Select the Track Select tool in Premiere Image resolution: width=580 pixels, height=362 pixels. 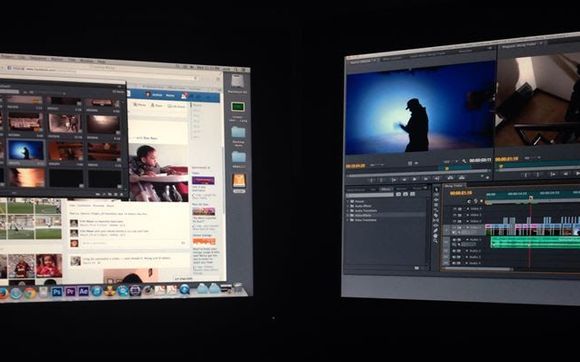point(436,195)
